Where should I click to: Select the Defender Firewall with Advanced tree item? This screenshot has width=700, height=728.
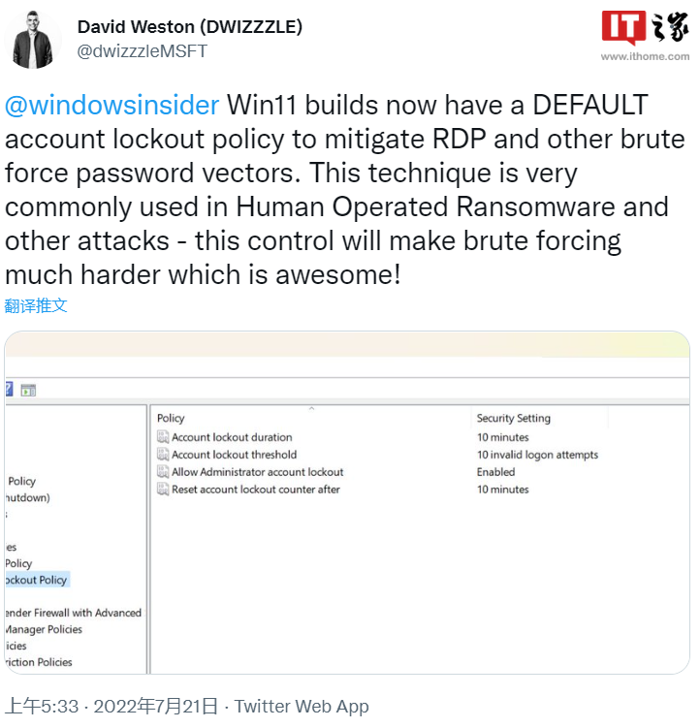pyautogui.click(x=72, y=613)
